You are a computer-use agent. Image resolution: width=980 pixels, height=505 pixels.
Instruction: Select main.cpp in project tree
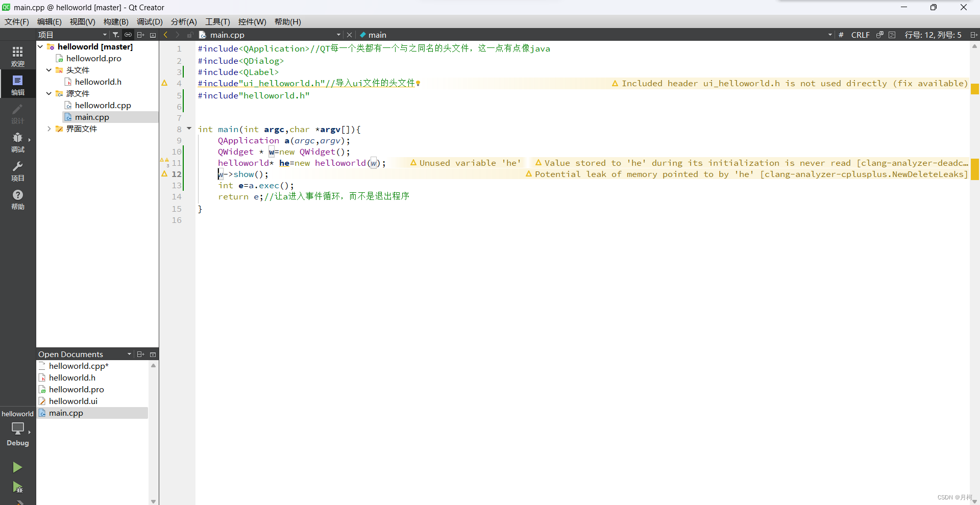tap(92, 117)
